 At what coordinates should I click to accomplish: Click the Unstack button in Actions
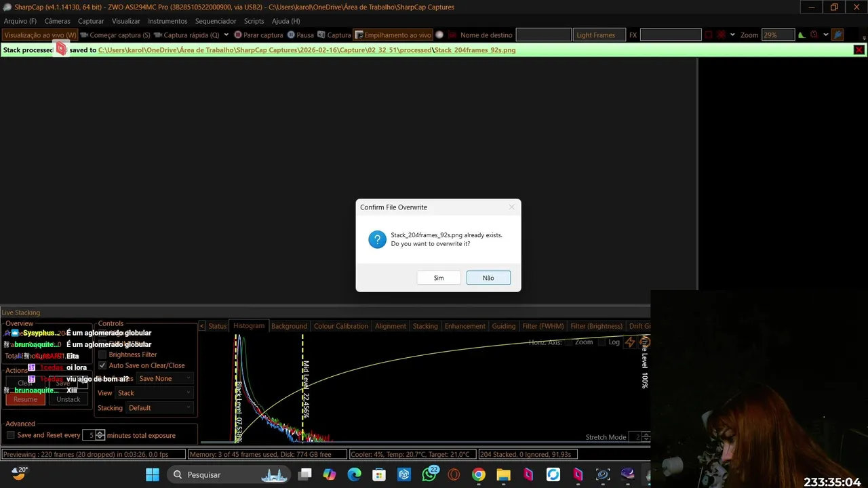click(68, 399)
